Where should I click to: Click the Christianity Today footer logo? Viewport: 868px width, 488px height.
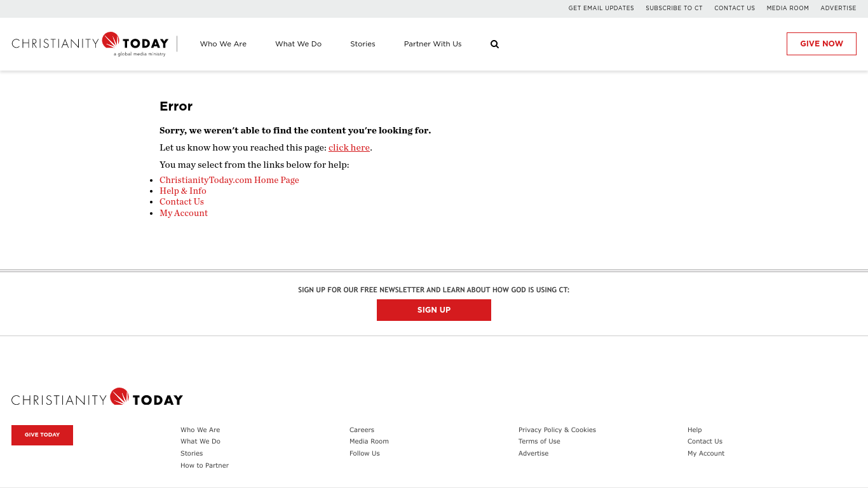[97, 398]
